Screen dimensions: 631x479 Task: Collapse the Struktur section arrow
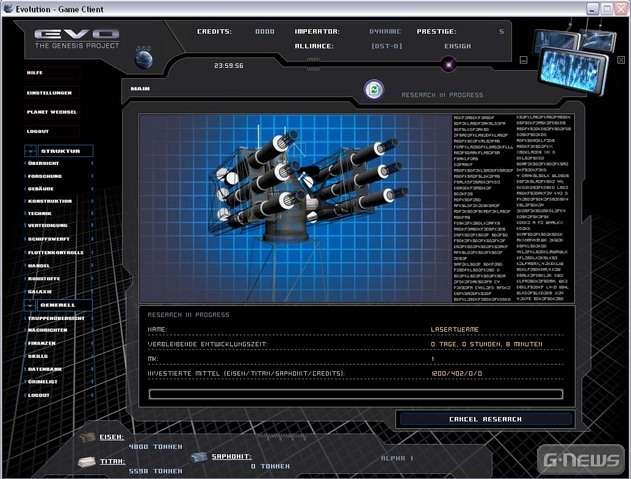coord(31,151)
